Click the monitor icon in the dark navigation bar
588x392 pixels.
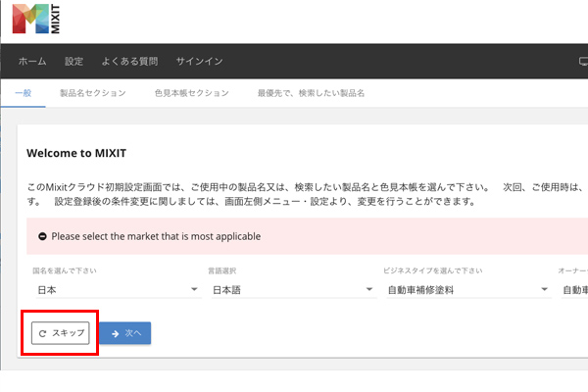(x=583, y=62)
